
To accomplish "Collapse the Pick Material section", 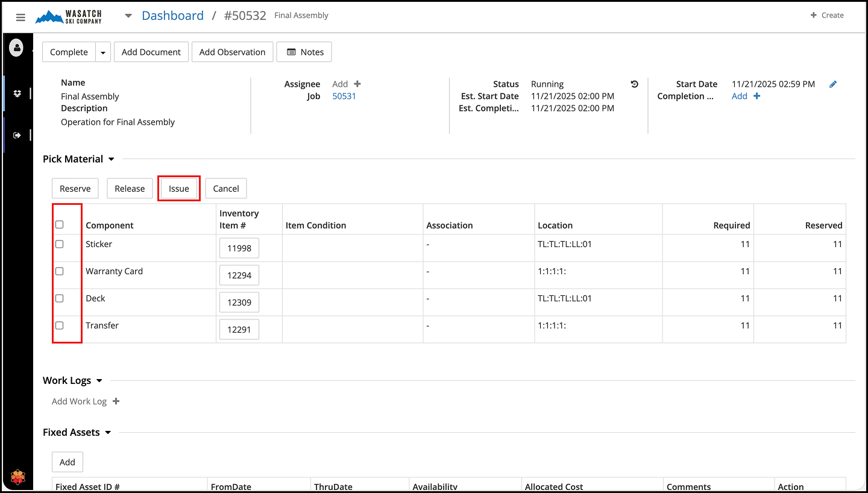I will 111,160.
